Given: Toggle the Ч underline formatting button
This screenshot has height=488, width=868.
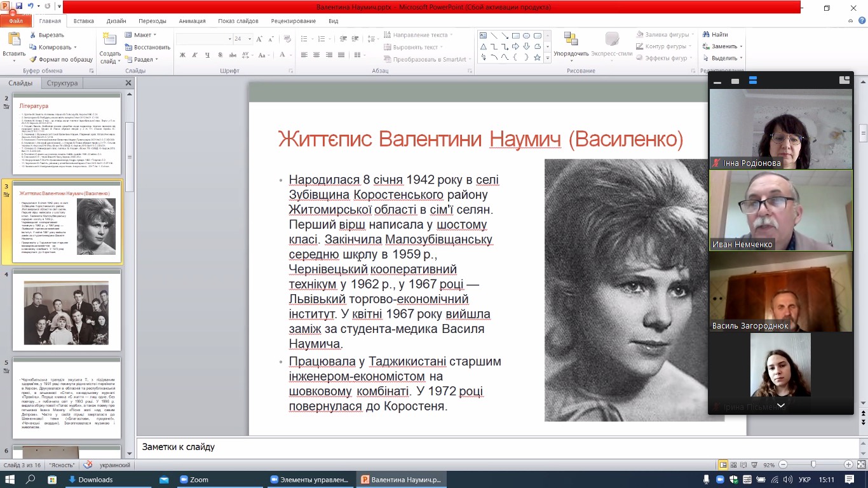Looking at the screenshot, I should coord(207,55).
